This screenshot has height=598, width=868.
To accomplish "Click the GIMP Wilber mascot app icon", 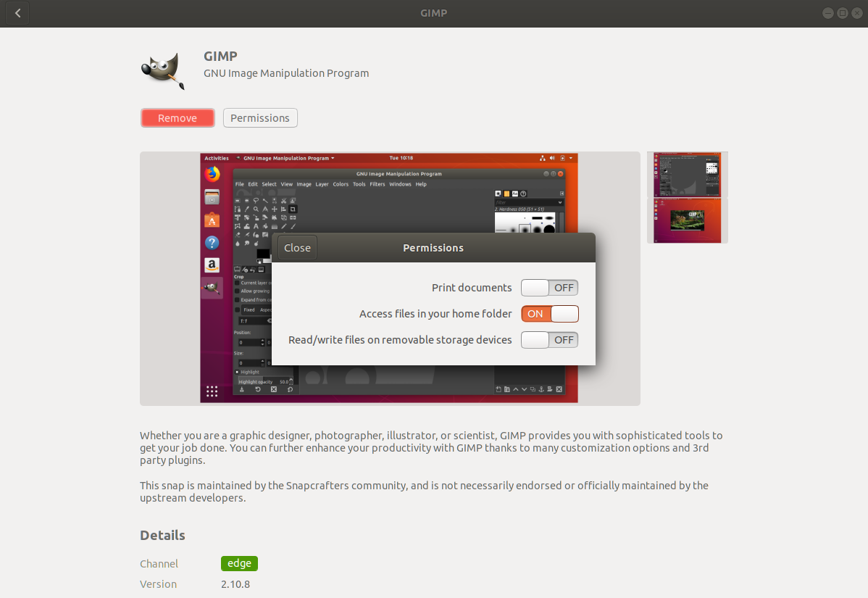I will pos(163,70).
